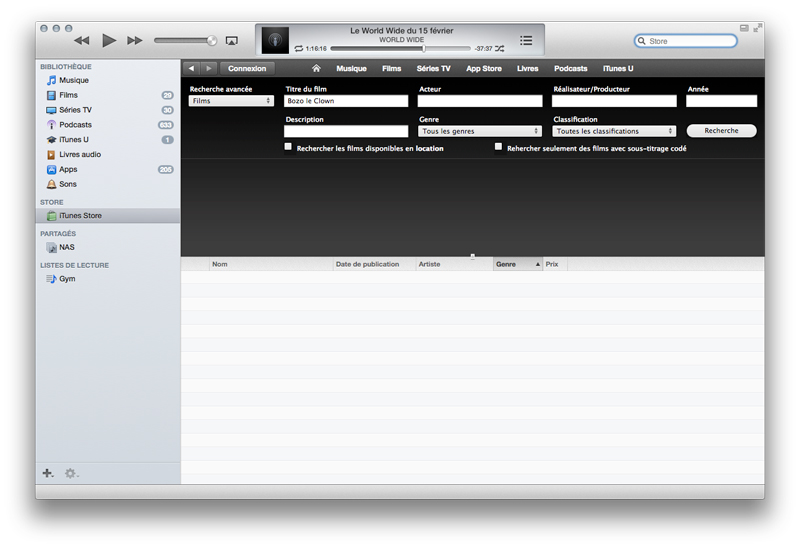Image resolution: width=800 pixels, height=548 pixels.
Task: Go back with the store back arrow
Action: [x=191, y=68]
